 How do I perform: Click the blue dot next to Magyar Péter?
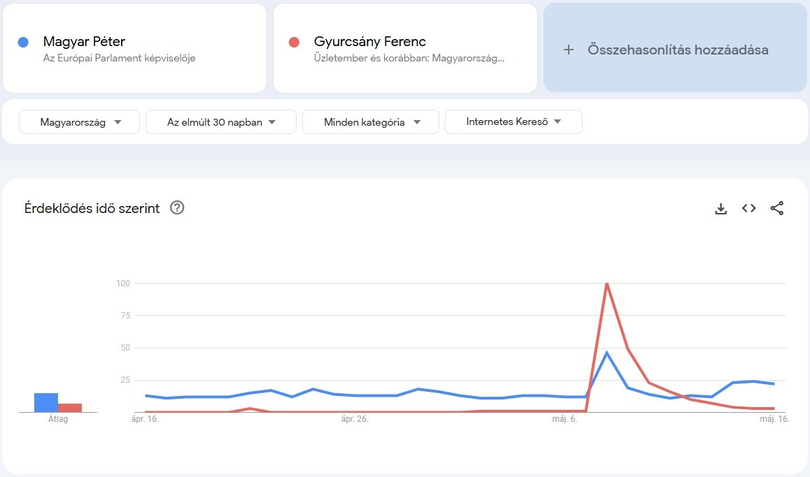click(x=23, y=42)
